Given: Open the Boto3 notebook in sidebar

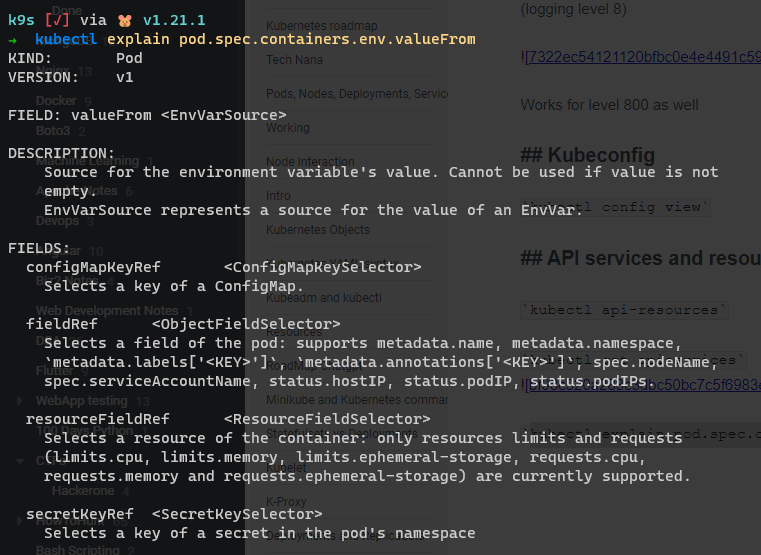Looking at the screenshot, I should click(x=53, y=131).
